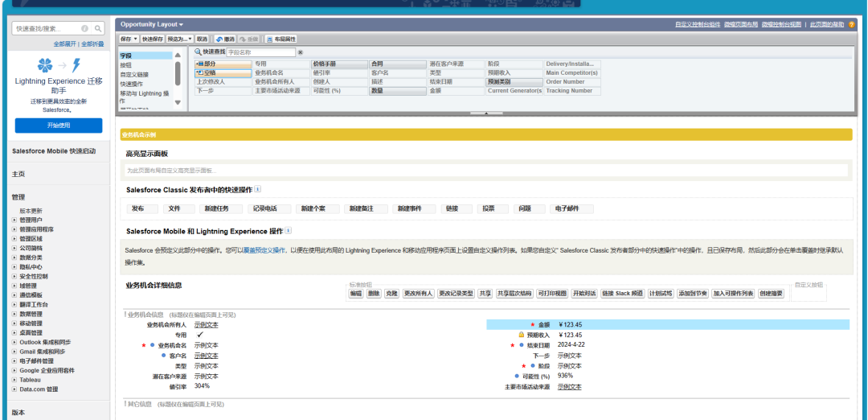Screen dimensions: 868x420
Task: Expand Data.com 管理 tree node
Action: point(14,389)
